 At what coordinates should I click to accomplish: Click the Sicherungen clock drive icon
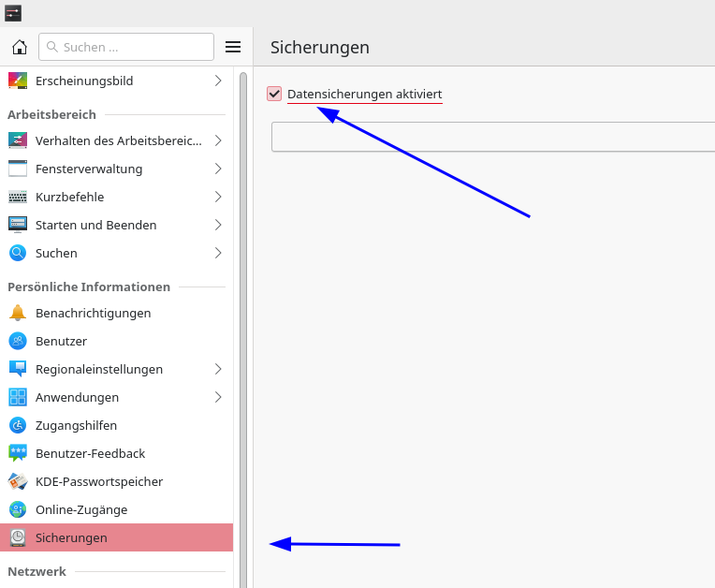18,537
